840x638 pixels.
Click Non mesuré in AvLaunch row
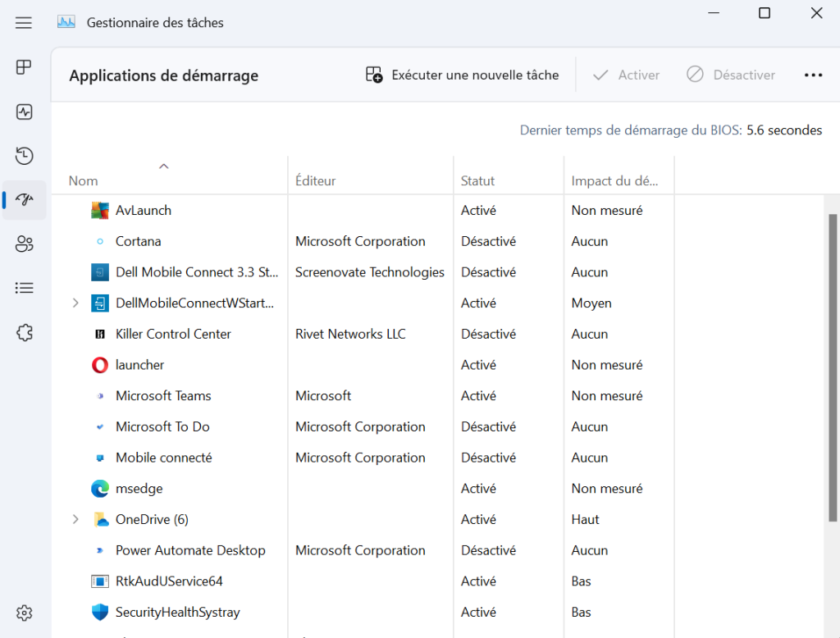coord(607,211)
